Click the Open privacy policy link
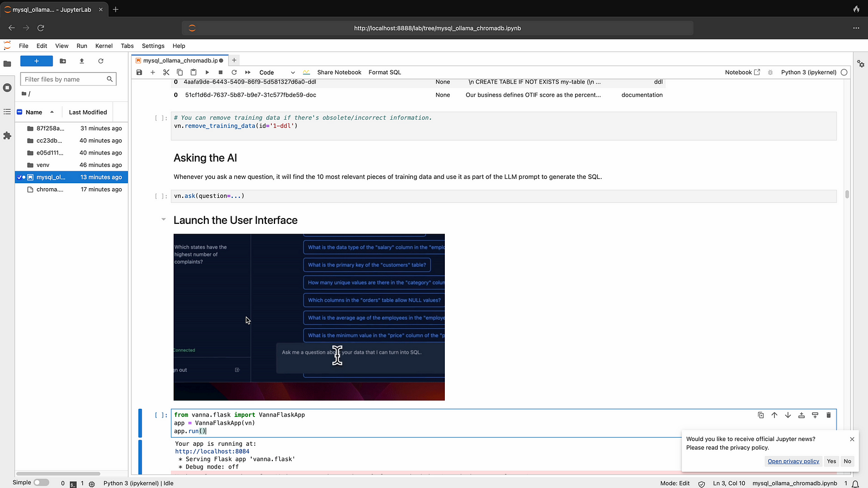Viewport: 868px width, 488px height. pyautogui.click(x=793, y=461)
